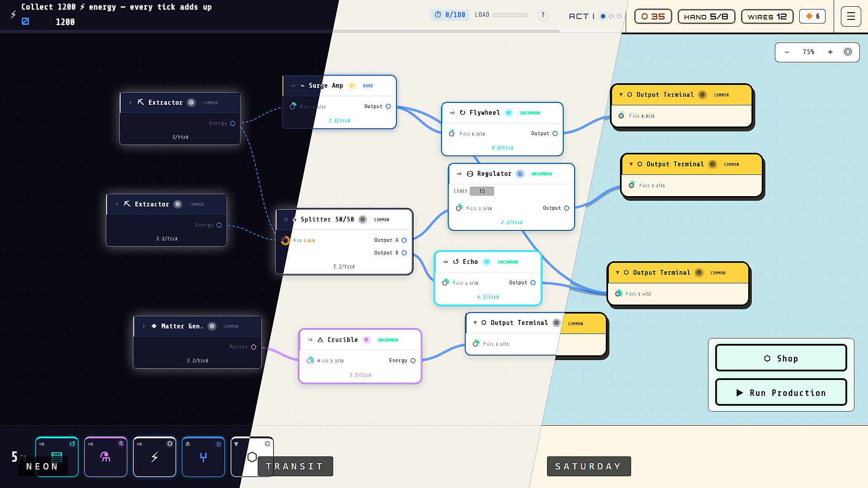Click the reset view target icon
The image size is (868, 488).
(x=848, y=52)
